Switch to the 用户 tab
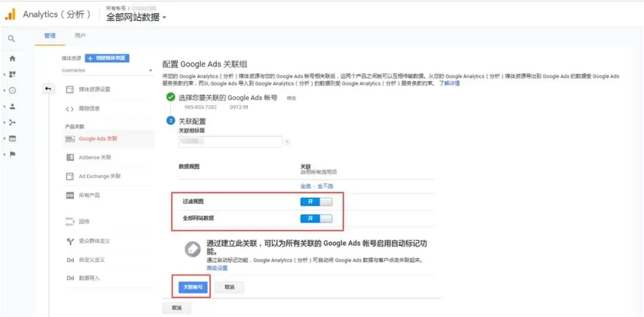 [x=80, y=36]
